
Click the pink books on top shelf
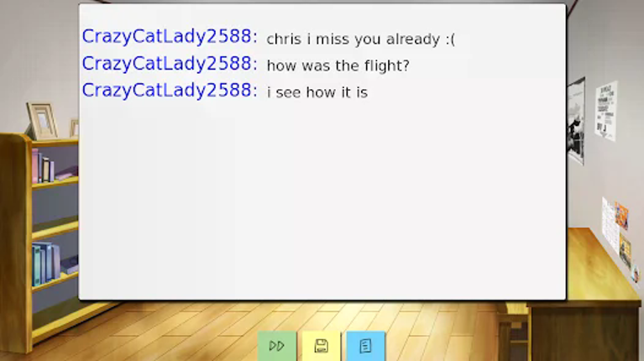pos(43,166)
